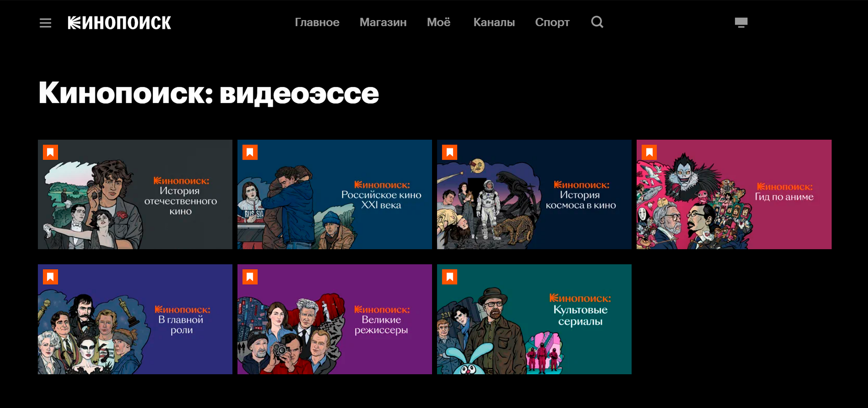Open search via magnifier icon
This screenshot has height=408, width=868.
click(597, 22)
